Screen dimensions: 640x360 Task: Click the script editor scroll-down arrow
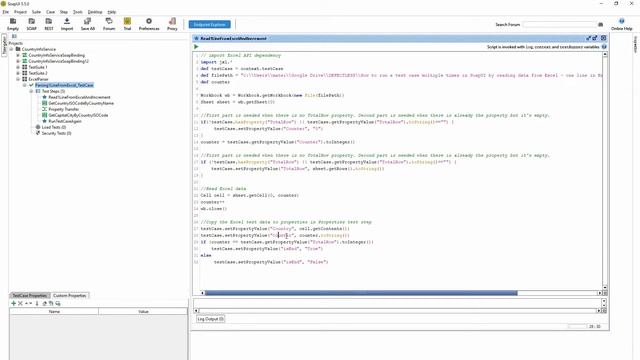coord(604,287)
